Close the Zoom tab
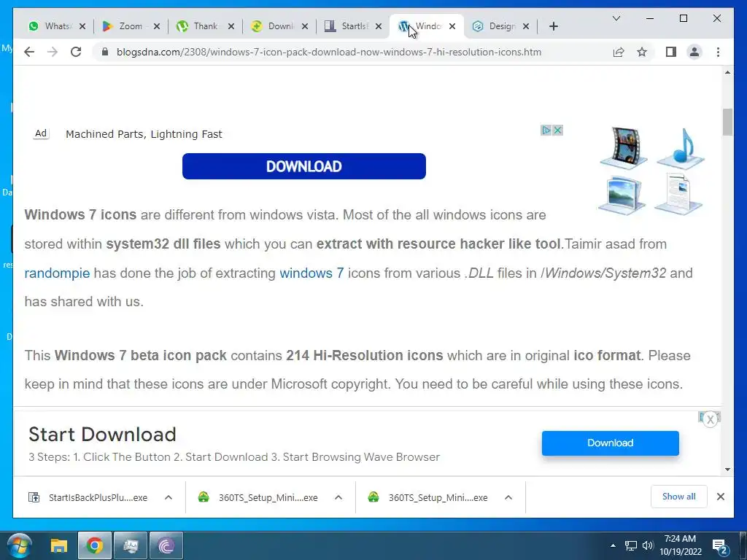 coord(157,26)
